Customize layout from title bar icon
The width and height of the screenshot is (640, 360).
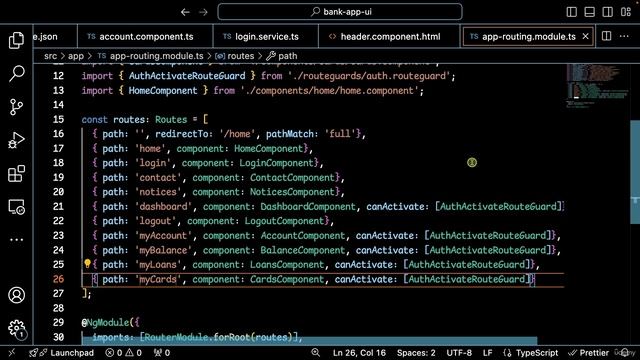point(626,12)
